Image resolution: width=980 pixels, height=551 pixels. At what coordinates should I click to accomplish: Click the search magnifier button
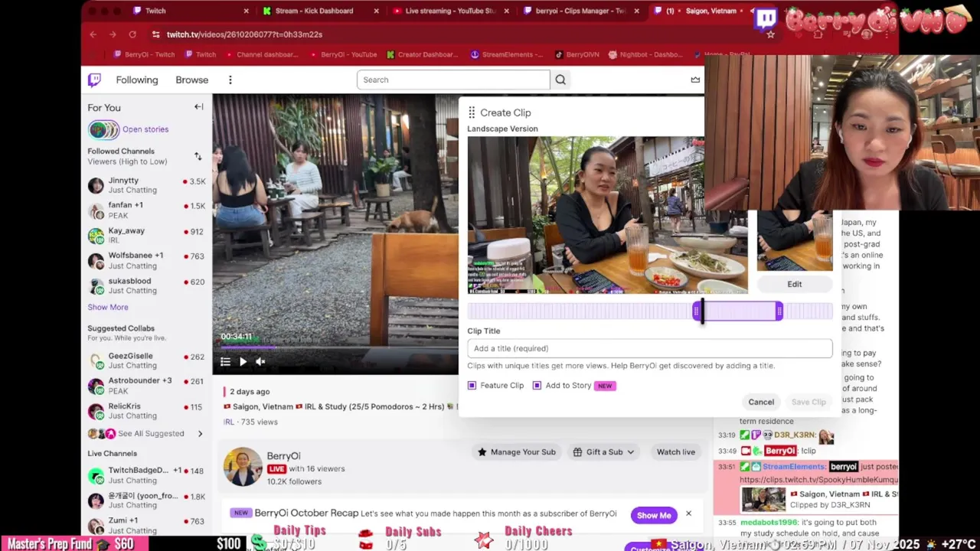pos(560,80)
